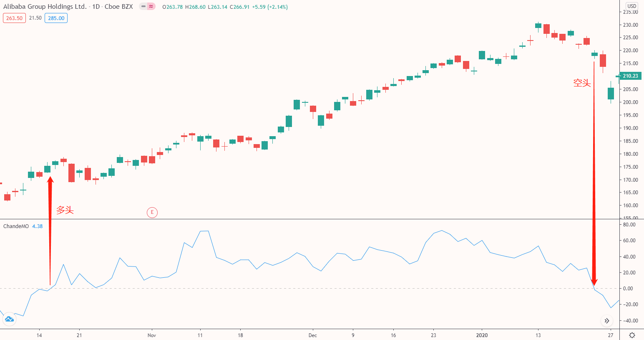Click the Nov label on time axis
Image resolution: width=644 pixels, height=340 pixels.
click(x=152, y=335)
